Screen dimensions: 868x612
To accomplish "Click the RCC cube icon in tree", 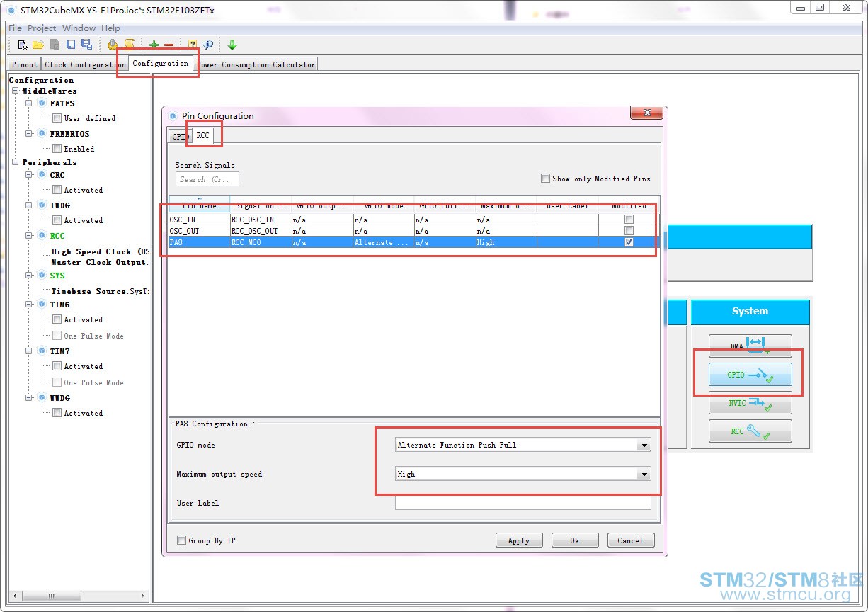I will tap(42, 235).
